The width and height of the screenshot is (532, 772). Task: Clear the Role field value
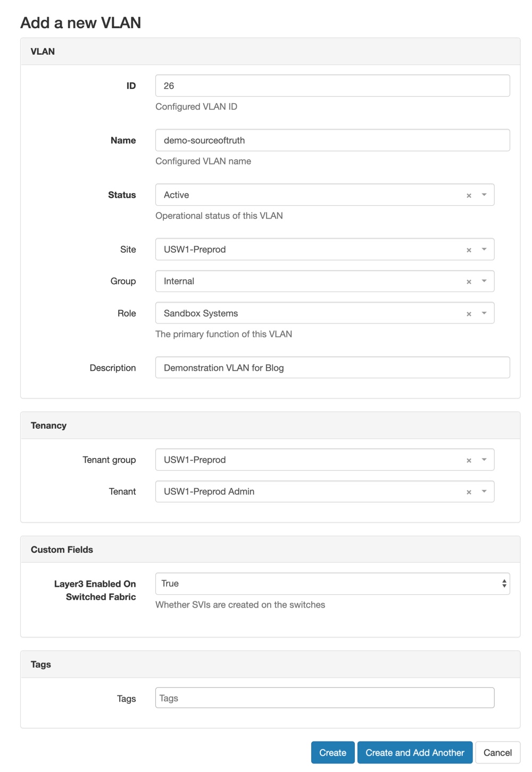(469, 314)
